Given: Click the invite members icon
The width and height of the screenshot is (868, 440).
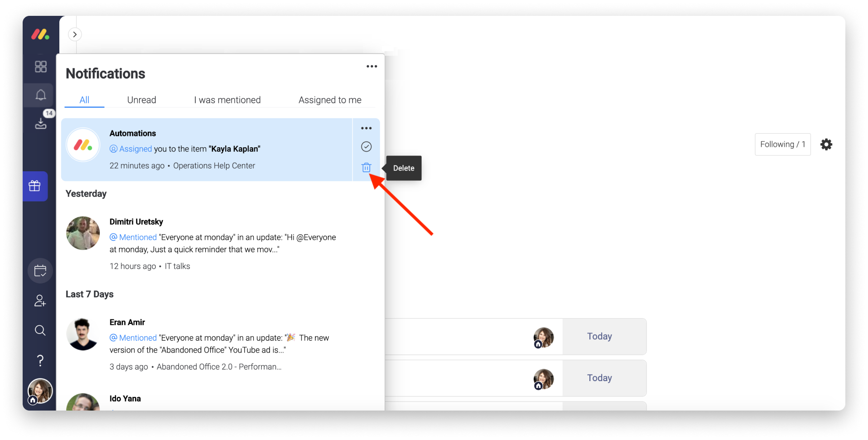Looking at the screenshot, I should click(40, 301).
